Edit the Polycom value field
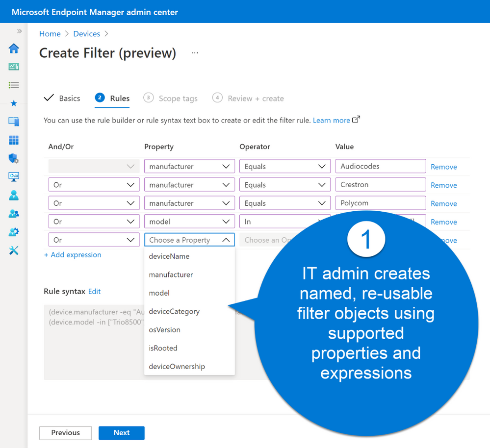 381,203
